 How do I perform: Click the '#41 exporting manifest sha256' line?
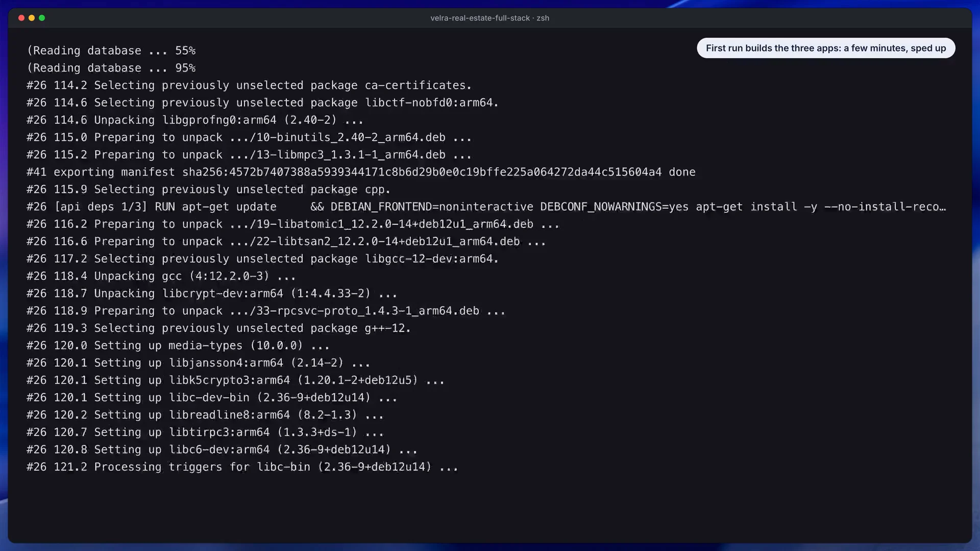click(361, 172)
